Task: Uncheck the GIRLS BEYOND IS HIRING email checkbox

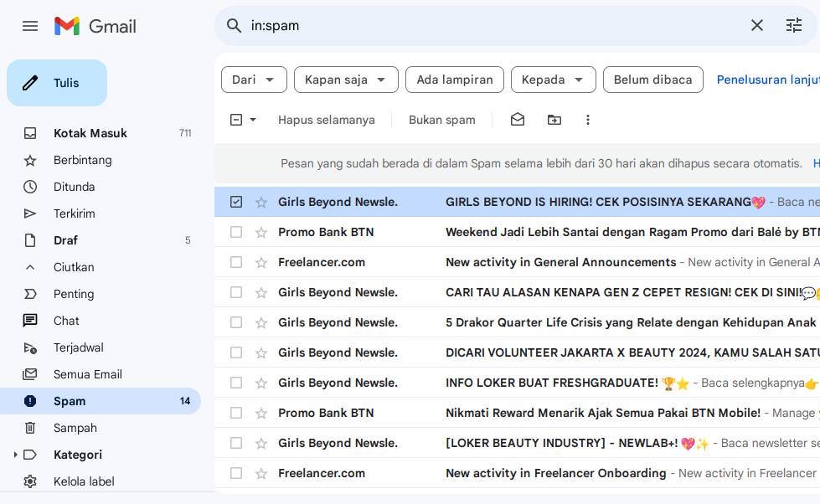Action: (236, 202)
